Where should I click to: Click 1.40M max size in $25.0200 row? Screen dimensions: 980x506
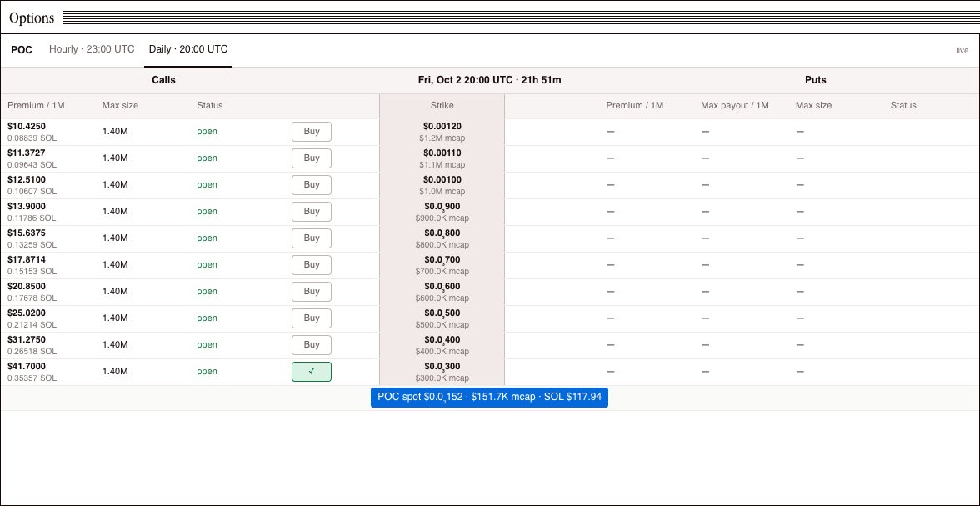[115, 318]
